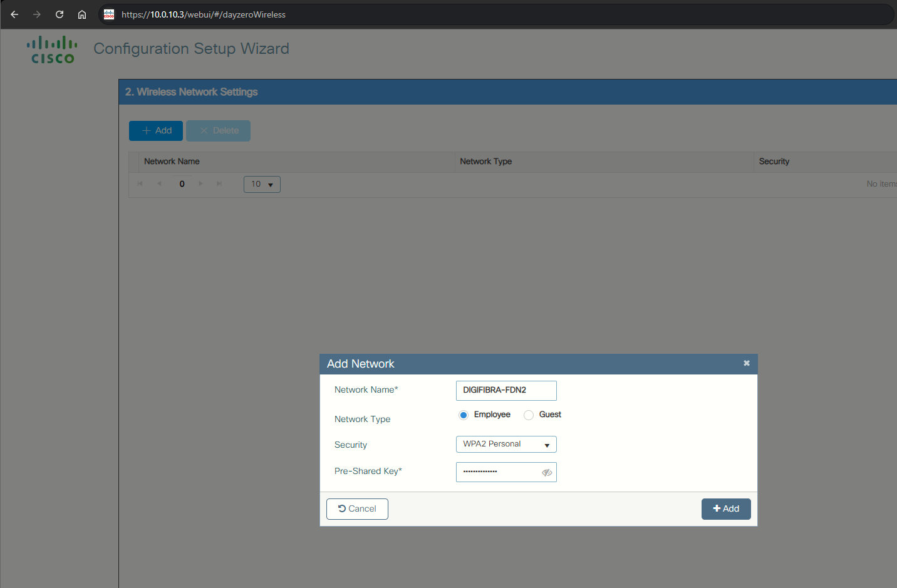Click the current page number 0
Viewport: 897px width, 588px height.
[x=182, y=184]
